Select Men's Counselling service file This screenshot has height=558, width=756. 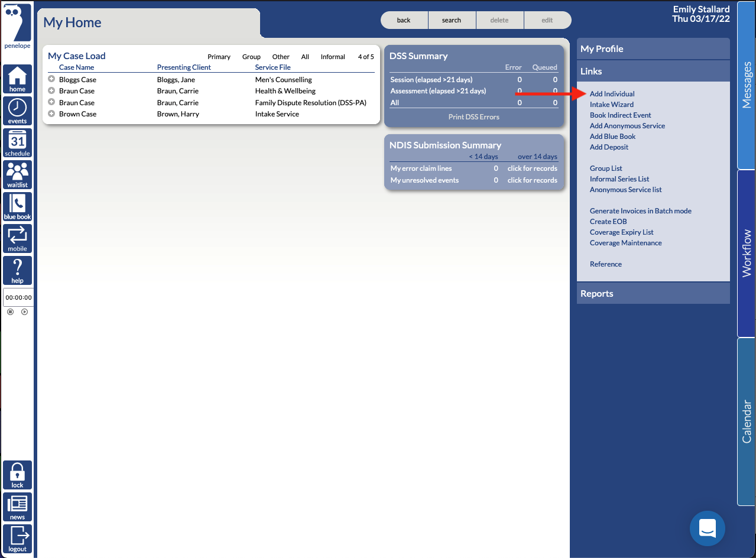point(283,80)
